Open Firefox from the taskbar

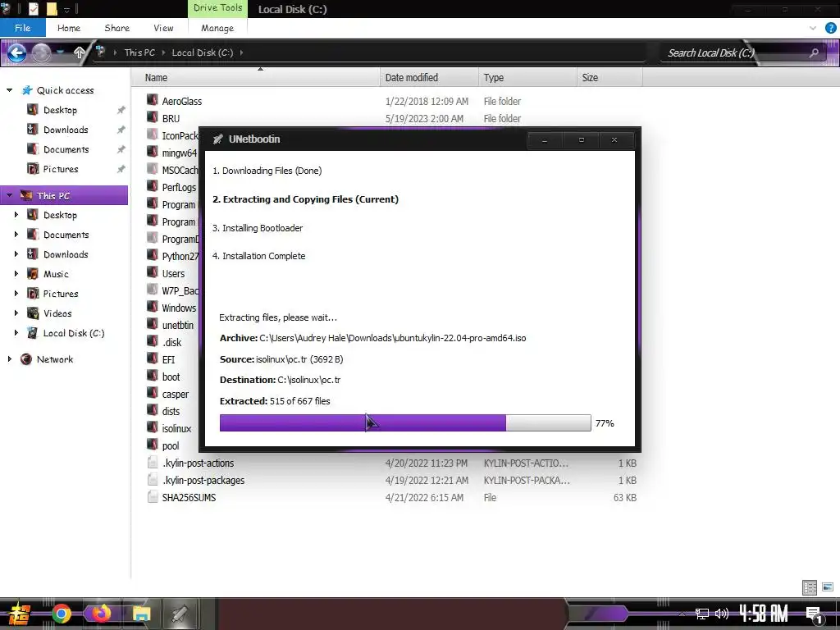[101, 614]
